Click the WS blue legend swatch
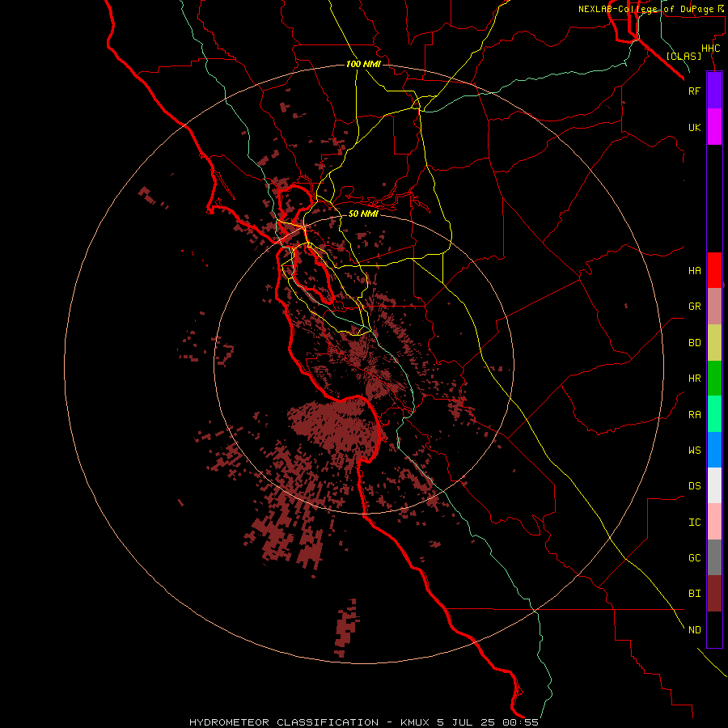This screenshot has height=728, width=728. (x=714, y=450)
